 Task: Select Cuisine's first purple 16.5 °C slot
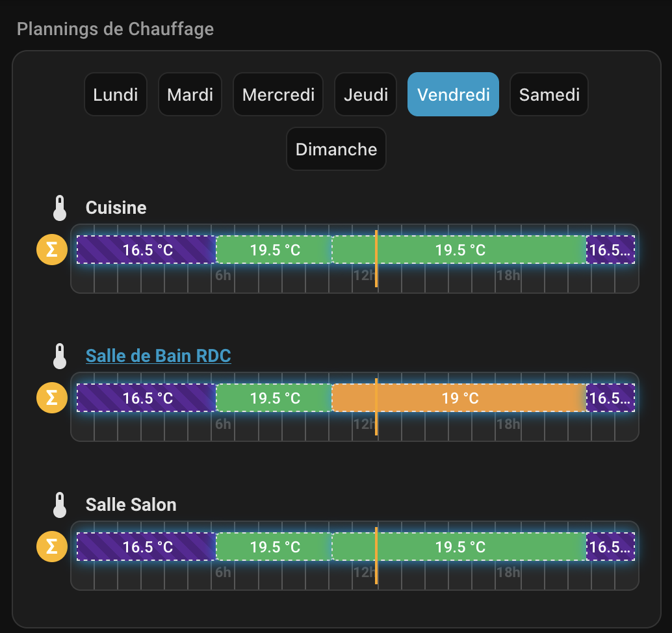point(146,250)
